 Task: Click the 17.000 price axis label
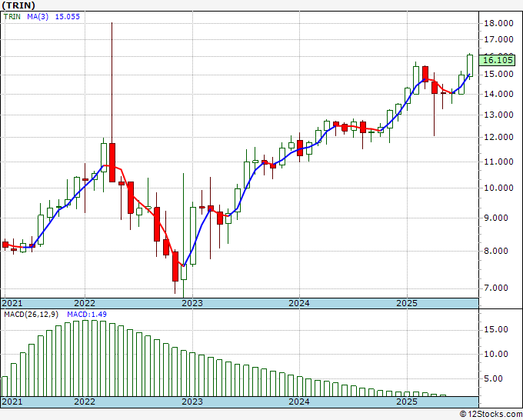(498, 40)
